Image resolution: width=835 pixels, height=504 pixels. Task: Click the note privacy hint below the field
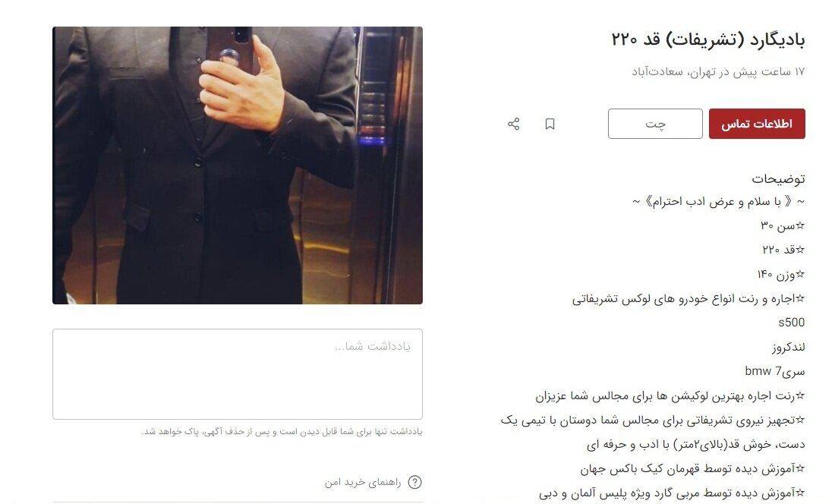coord(282,432)
